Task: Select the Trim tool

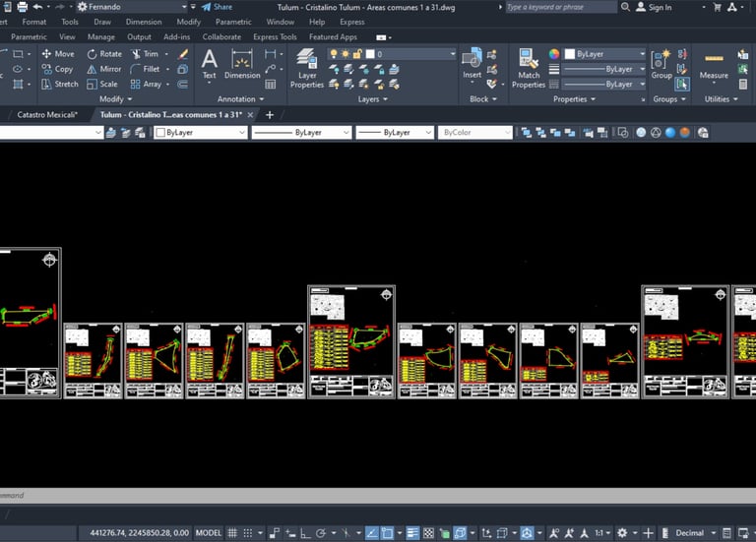Action: [145, 54]
